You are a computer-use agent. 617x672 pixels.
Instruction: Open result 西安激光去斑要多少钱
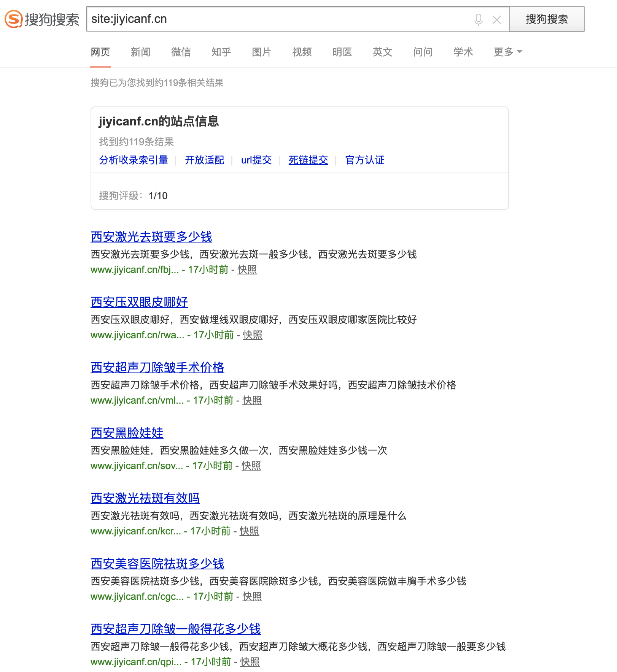click(x=151, y=237)
